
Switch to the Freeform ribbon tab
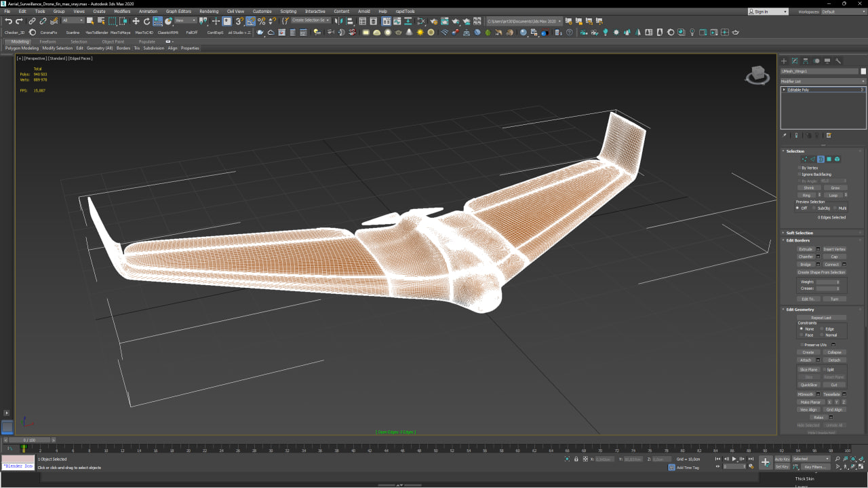click(x=47, y=41)
